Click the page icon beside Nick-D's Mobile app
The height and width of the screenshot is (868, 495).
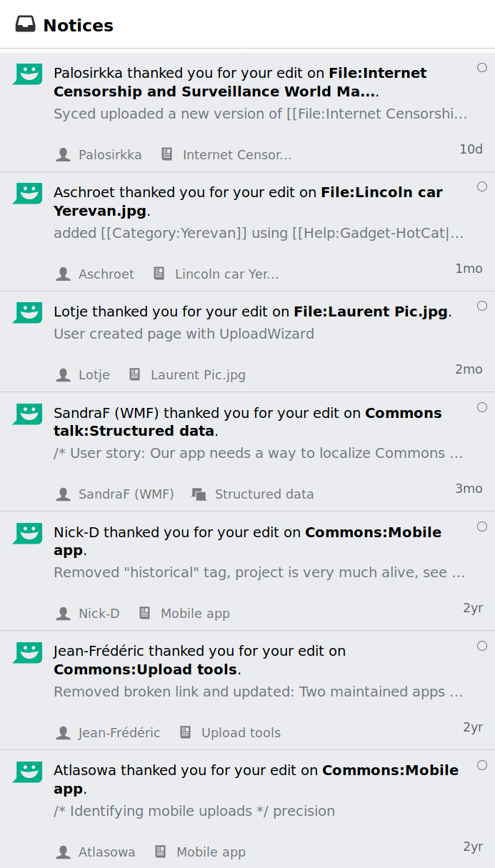point(144,612)
